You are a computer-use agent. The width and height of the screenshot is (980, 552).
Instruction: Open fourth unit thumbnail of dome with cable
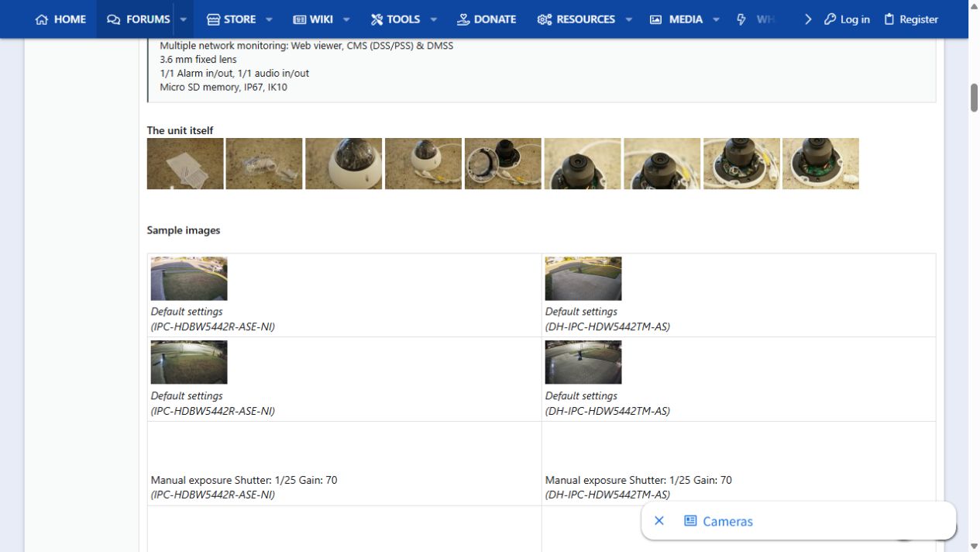[423, 164]
